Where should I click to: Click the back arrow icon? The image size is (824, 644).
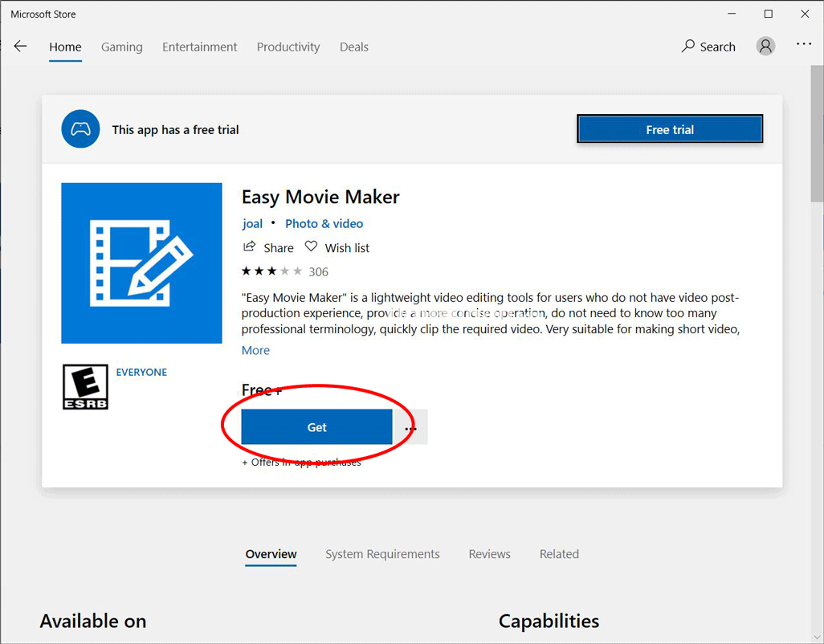click(x=20, y=47)
